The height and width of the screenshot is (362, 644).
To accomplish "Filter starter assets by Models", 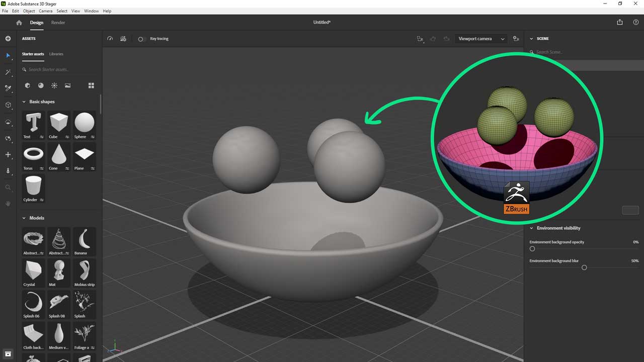I will tap(27, 85).
